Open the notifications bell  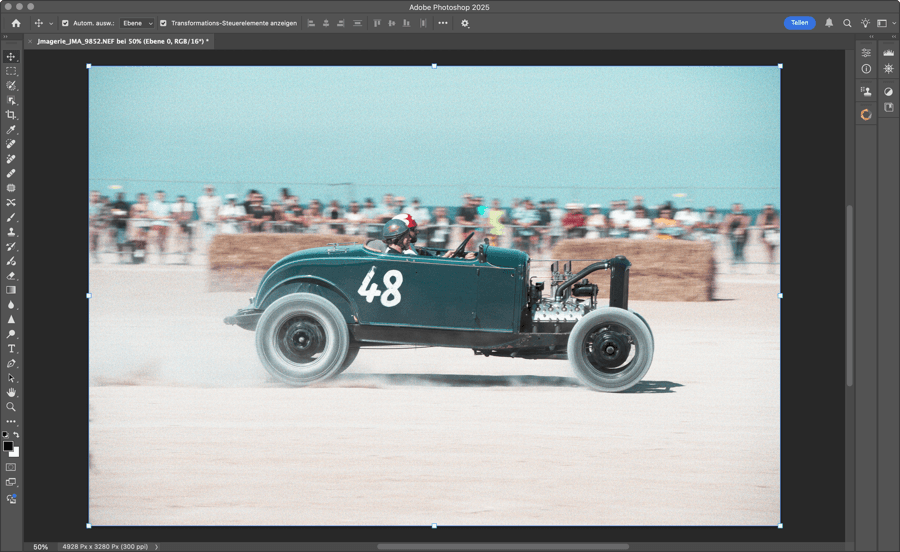coord(829,23)
